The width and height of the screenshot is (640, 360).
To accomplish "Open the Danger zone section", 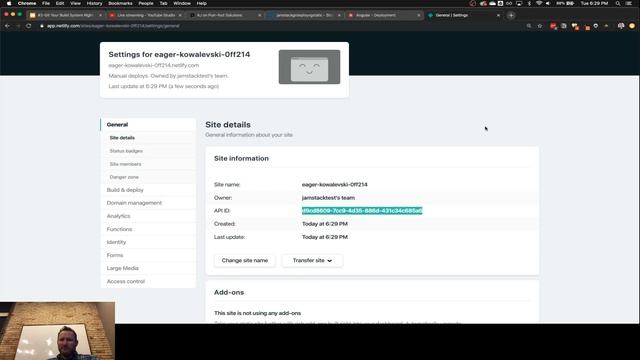I will pyautogui.click(x=124, y=177).
